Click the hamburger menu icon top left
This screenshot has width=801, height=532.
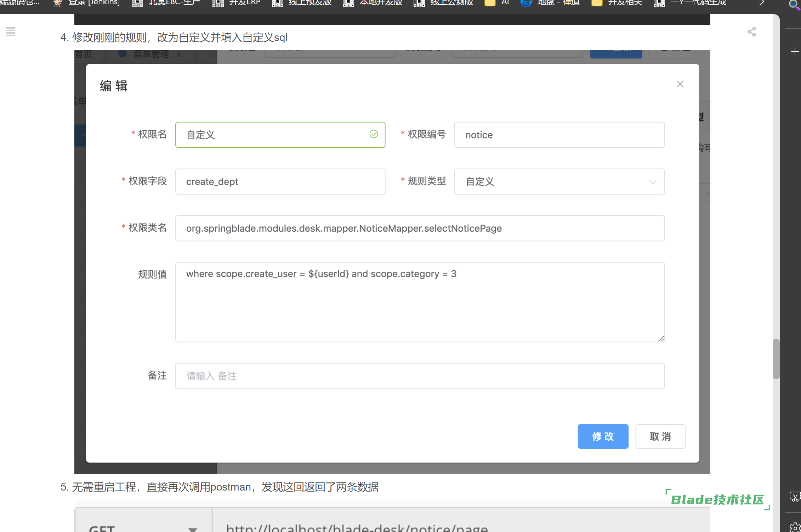[11, 32]
